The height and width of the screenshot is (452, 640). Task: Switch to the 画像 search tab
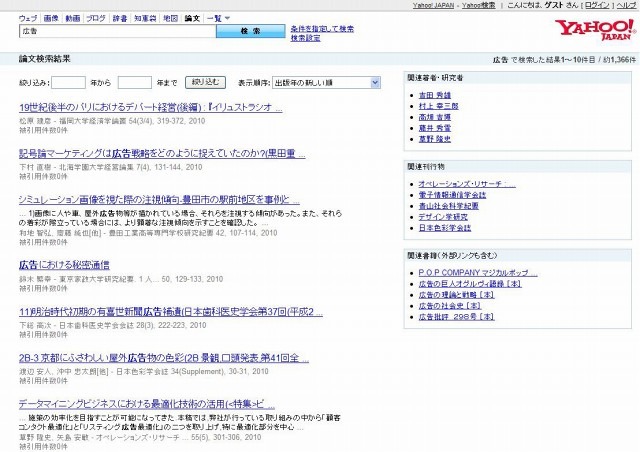pyautogui.click(x=50, y=18)
